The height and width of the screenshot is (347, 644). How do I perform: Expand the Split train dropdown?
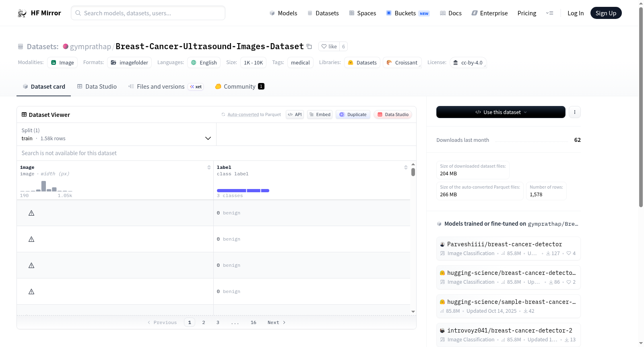point(116,134)
